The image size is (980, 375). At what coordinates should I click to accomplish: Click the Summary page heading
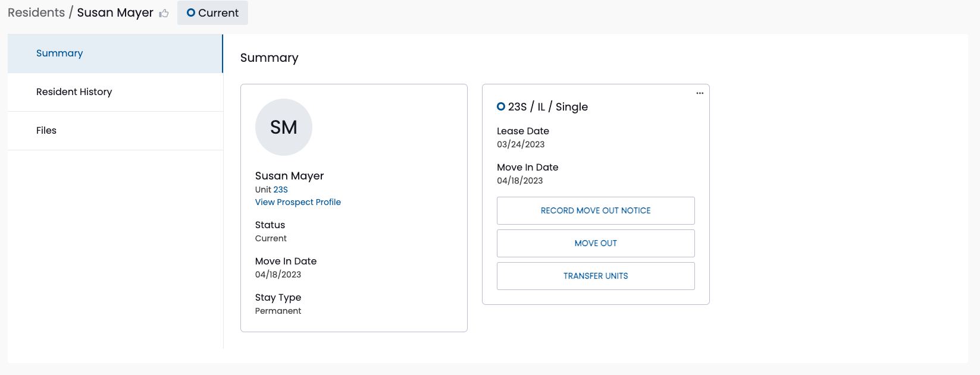point(269,58)
